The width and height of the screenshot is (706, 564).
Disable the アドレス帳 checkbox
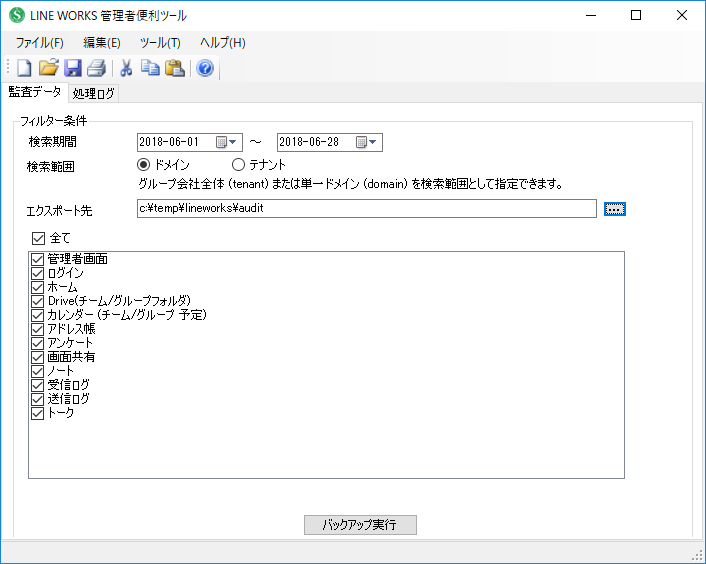(37, 329)
